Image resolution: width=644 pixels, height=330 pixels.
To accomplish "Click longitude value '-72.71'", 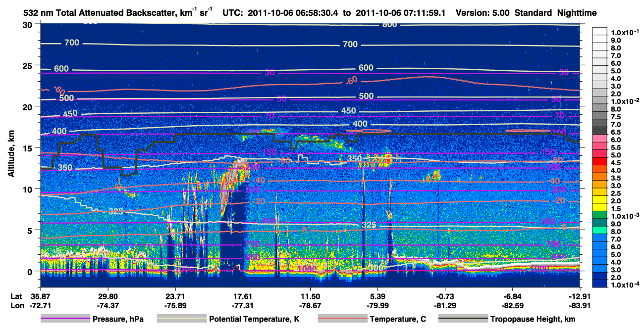I will 40,306.
